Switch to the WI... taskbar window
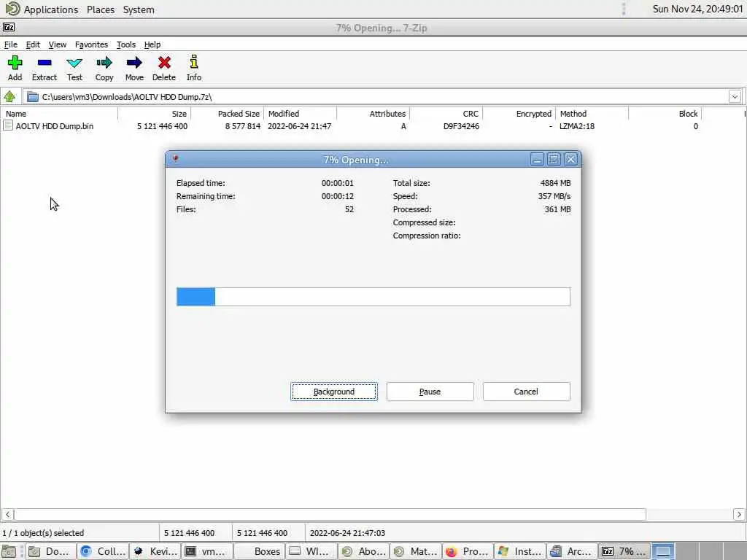Screen dimensions: 747x560 (x=311, y=551)
